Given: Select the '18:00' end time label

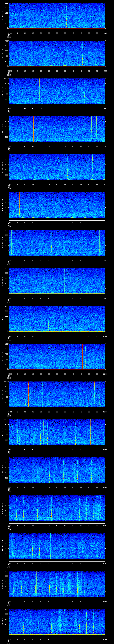Looking at the screenshot, I should tap(105, 639).
